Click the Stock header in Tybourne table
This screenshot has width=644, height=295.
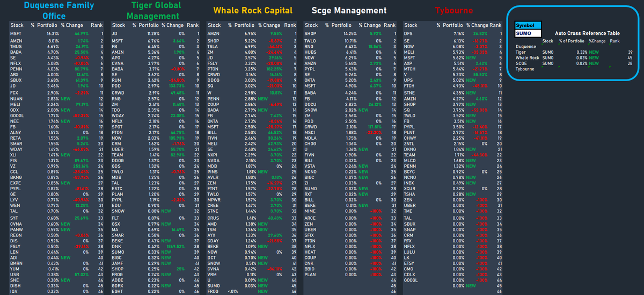411,25
